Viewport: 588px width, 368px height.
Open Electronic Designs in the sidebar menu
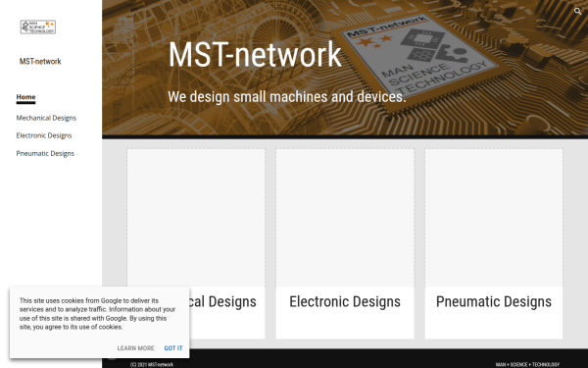pyautogui.click(x=44, y=135)
